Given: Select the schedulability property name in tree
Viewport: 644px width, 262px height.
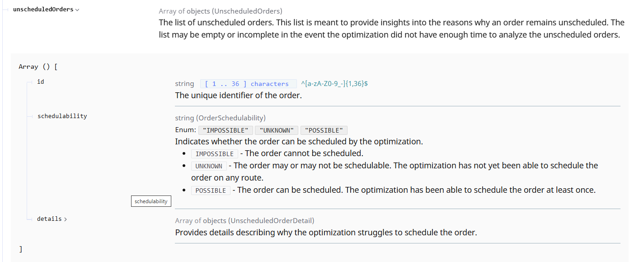Looking at the screenshot, I should [x=62, y=116].
